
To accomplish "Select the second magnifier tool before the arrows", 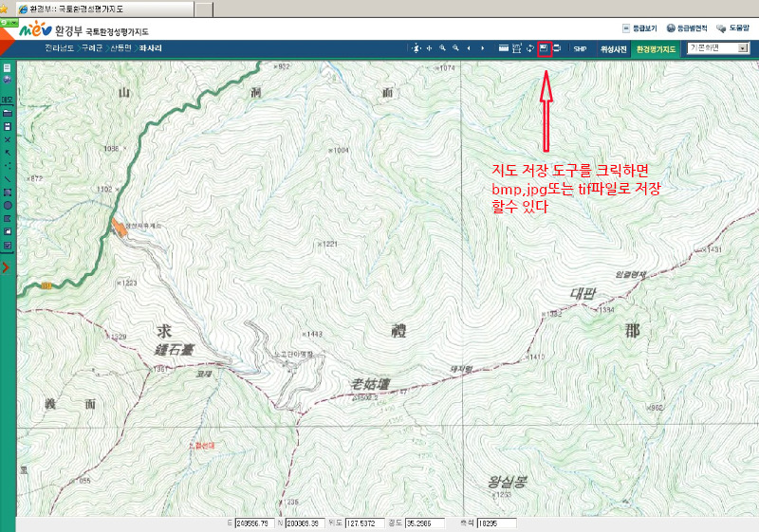I will (x=455, y=48).
